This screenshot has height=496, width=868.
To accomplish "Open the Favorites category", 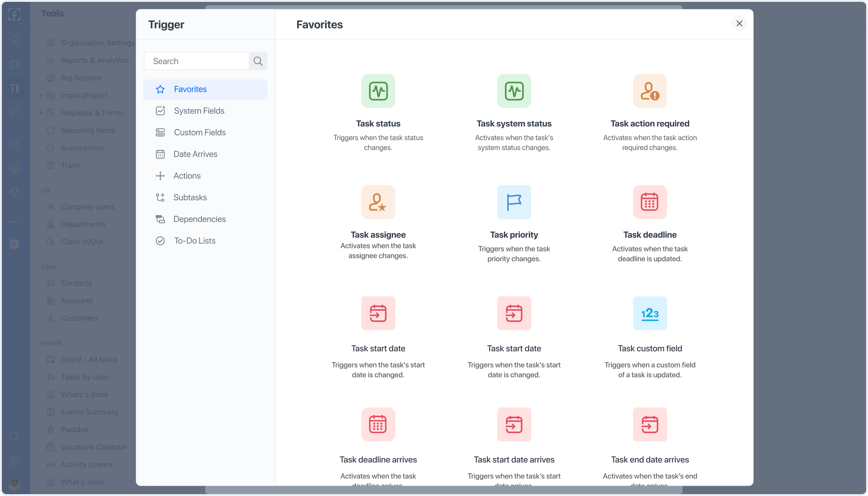I will [x=205, y=89].
